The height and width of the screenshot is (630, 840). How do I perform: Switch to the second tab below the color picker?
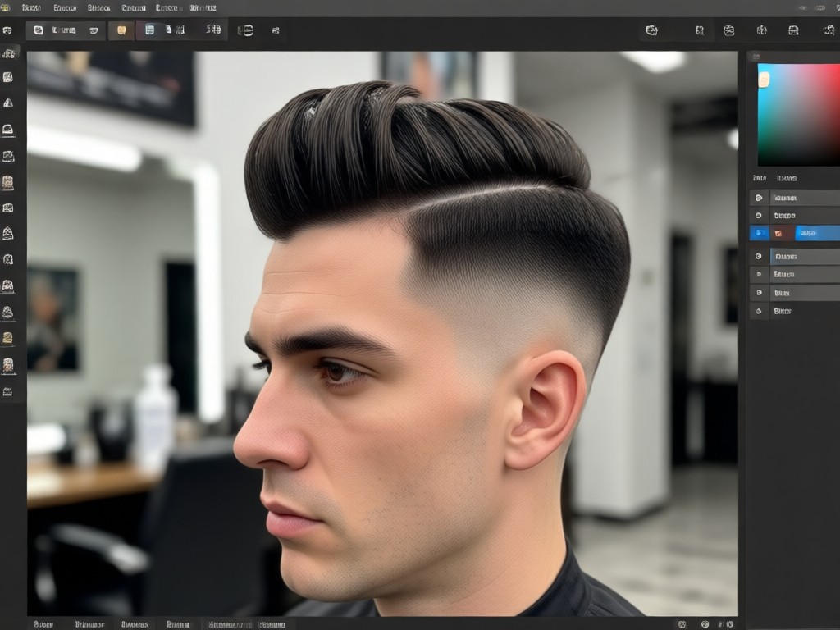coord(787,178)
